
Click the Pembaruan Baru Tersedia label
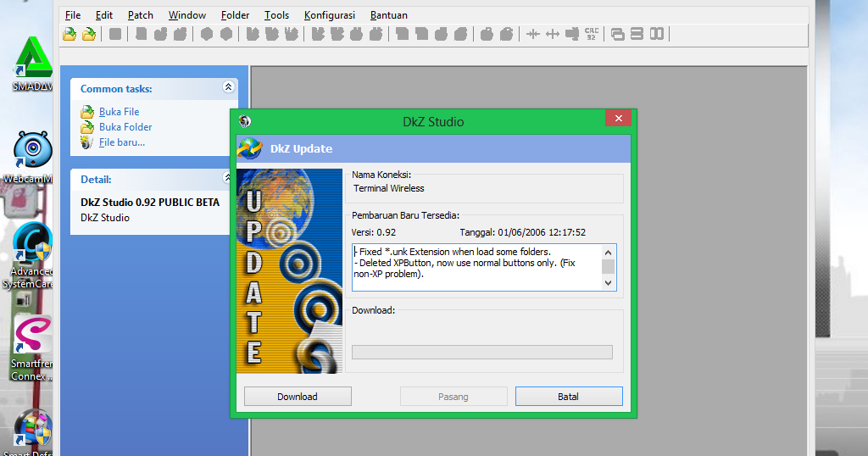(406, 215)
